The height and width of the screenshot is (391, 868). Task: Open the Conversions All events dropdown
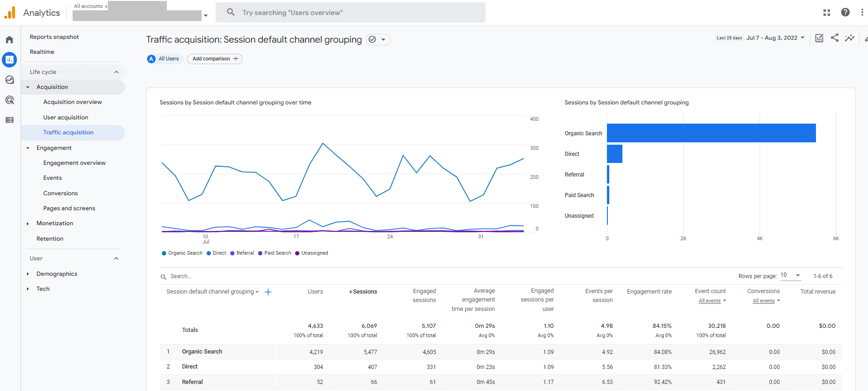click(x=766, y=301)
